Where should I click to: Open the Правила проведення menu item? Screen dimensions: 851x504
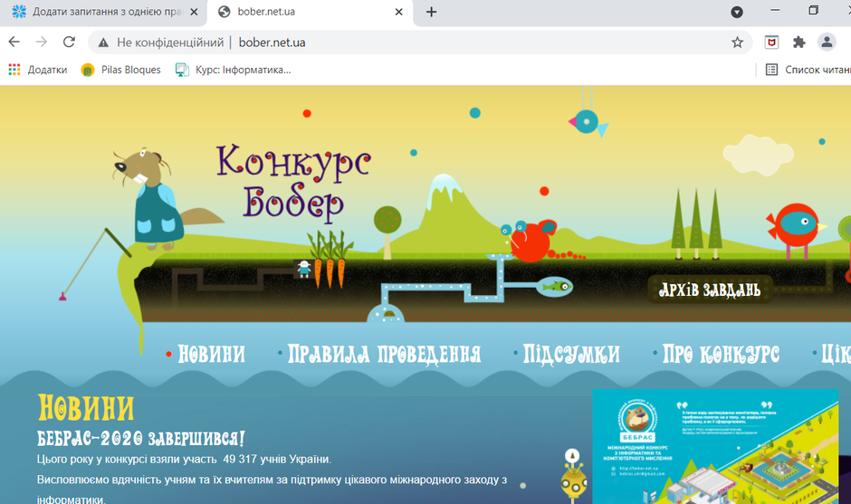pos(384,355)
